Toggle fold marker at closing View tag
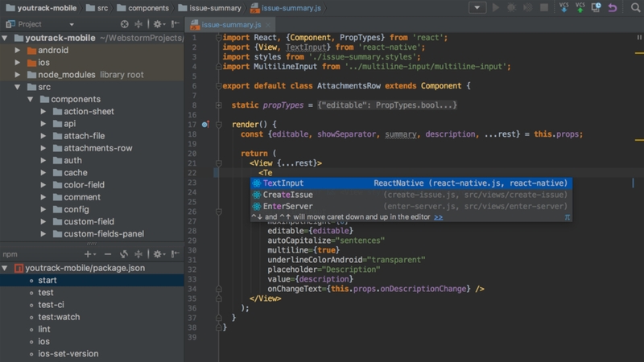 pos(219,298)
